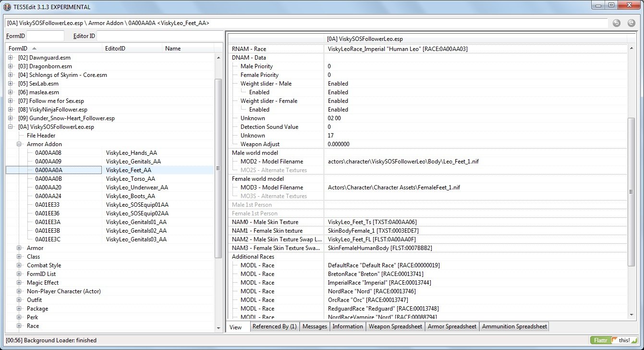Click the Detection Sound Value field label
This screenshot has height=350, width=644.
click(269, 127)
